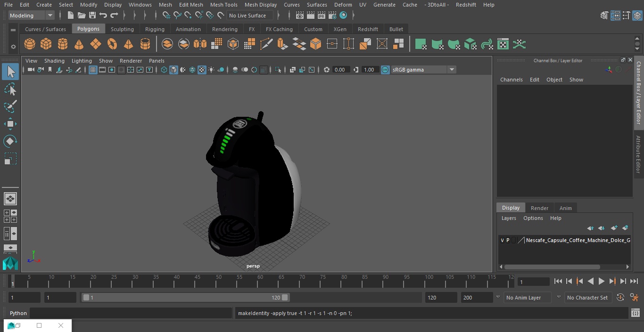This screenshot has height=332, width=644.
Task: Toggle the sRGB color management ON button
Action: [385, 70]
